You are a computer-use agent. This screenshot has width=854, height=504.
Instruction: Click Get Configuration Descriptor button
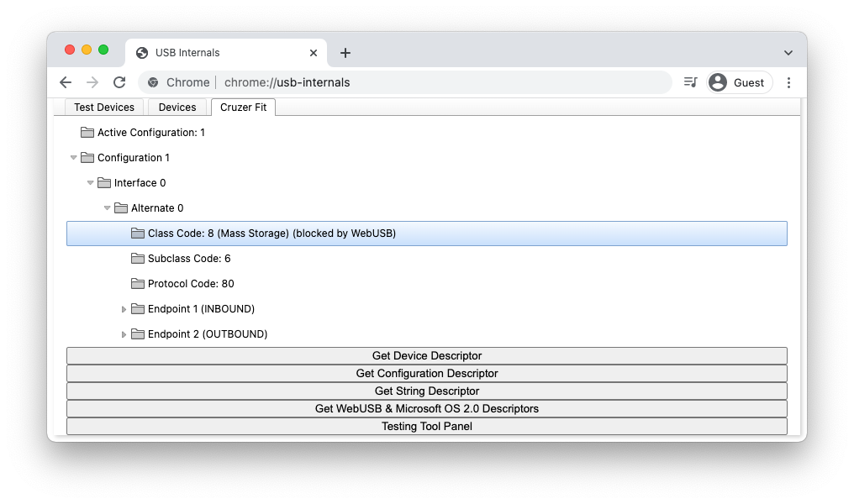click(x=427, y=373)
